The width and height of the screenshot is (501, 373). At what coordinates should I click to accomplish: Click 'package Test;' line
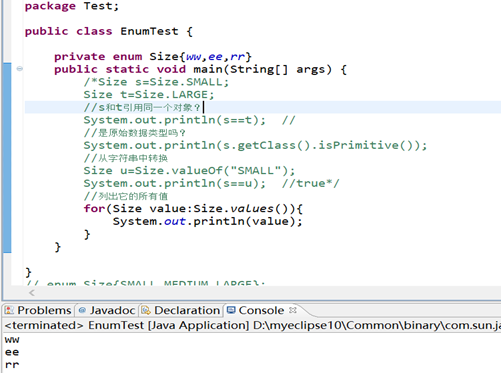(x=72, y=6)
